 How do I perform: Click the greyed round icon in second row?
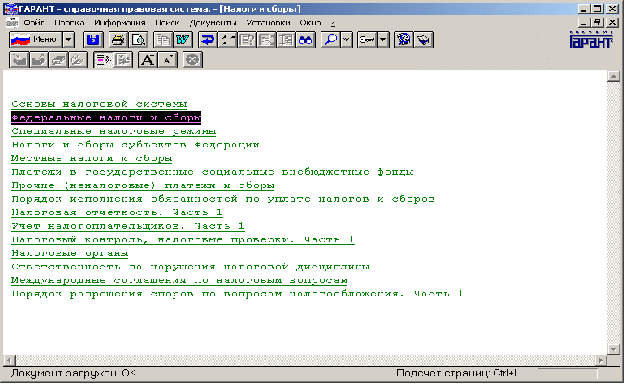pos(193,60)
